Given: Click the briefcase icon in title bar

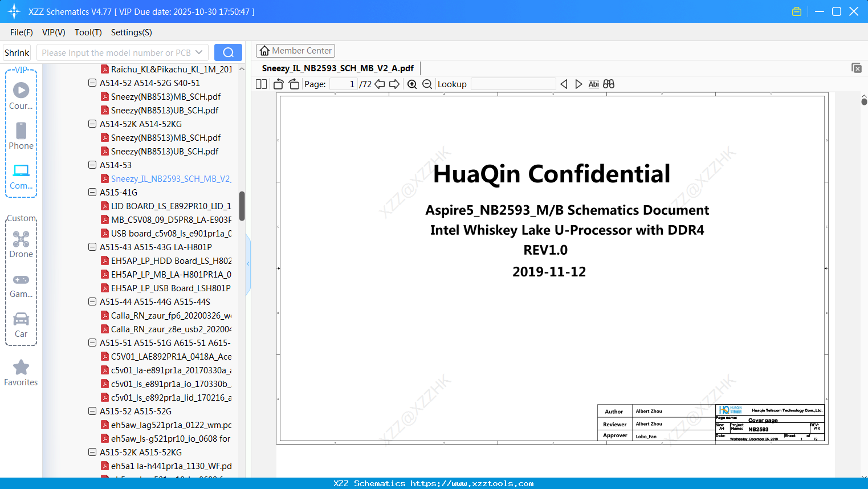Looking at the screenshot, I should [x=797, y=11].
